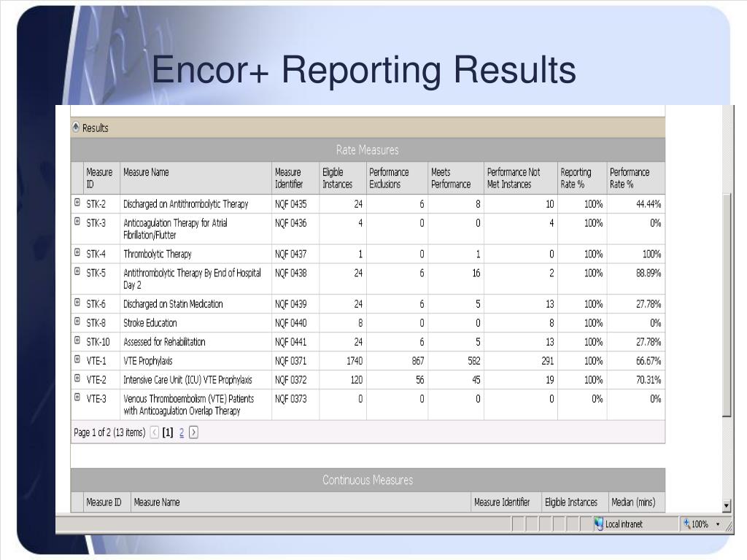Click the 291 not met instances value
The image size is (747, 560).
(x=547, y=362)
